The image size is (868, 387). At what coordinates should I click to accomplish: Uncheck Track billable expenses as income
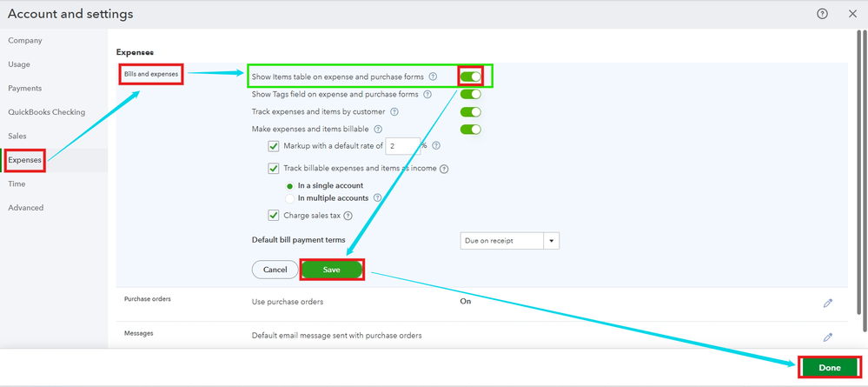click(274, 168)
